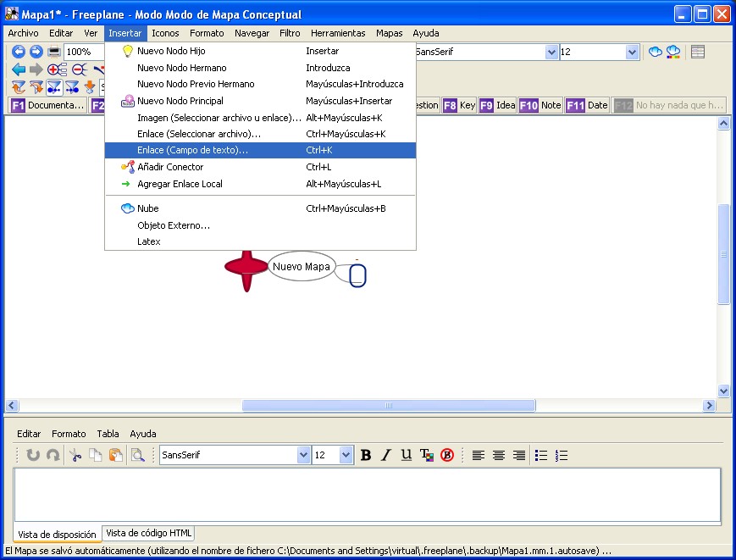Select the Nuevo Mapa root node
The width and height of the screenshot is (736, 560).
[302, 267]
